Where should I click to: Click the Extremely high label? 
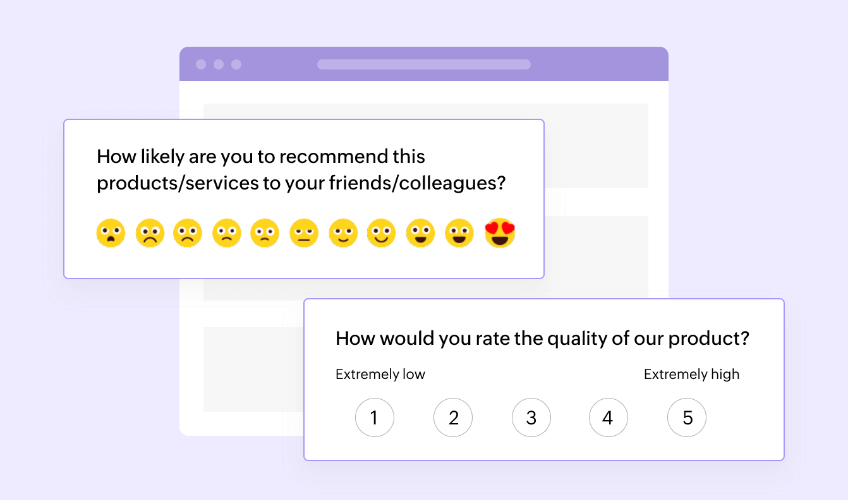tap(691, 375)
